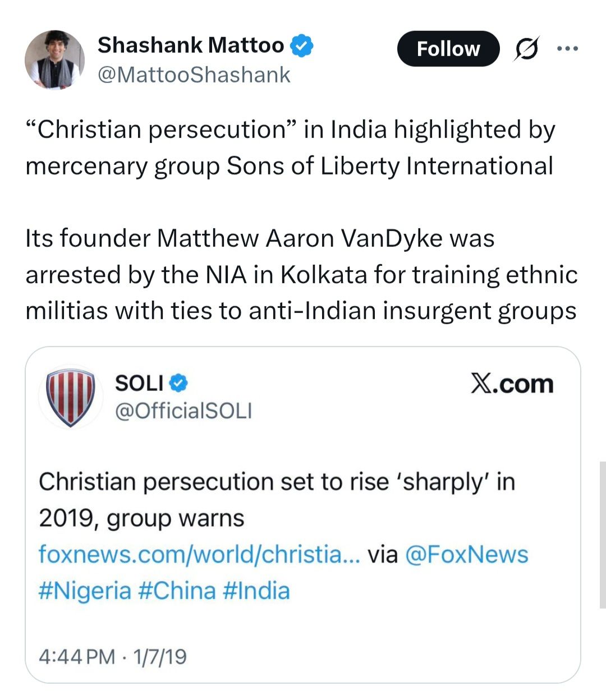Open the #India hashtag
Image resolution: width=606 pixels, height=700 pixels.
click(x=256, y=591)
